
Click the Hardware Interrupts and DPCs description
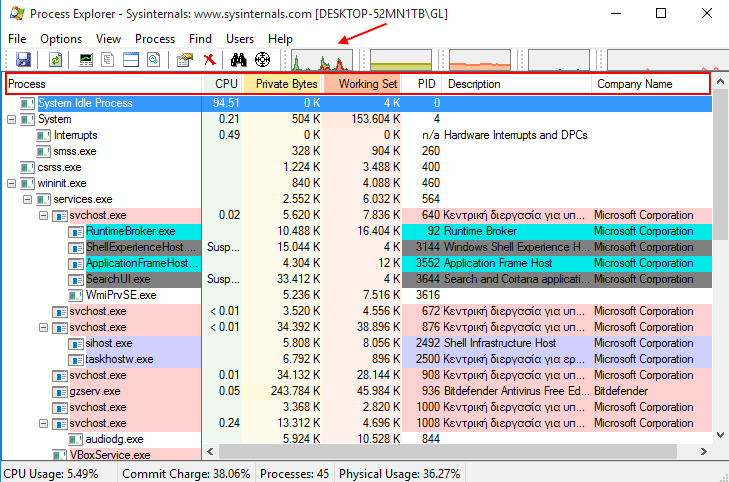[516, 135]
